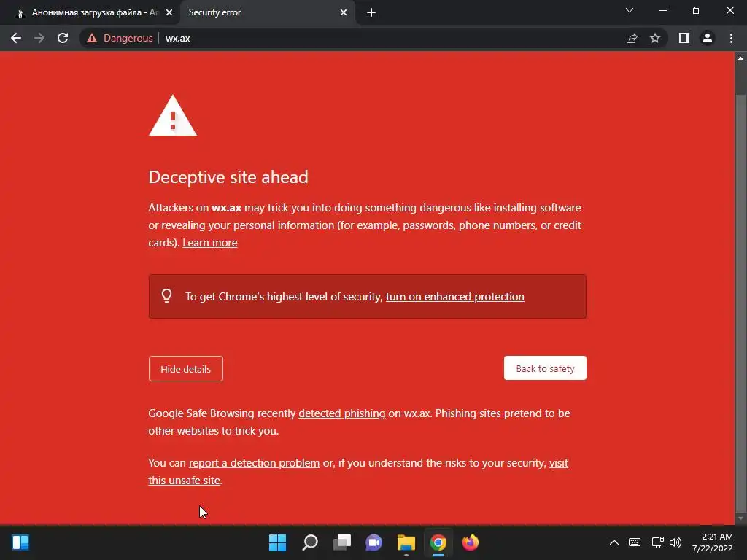Open network status tray icon

tap(657, 542)
